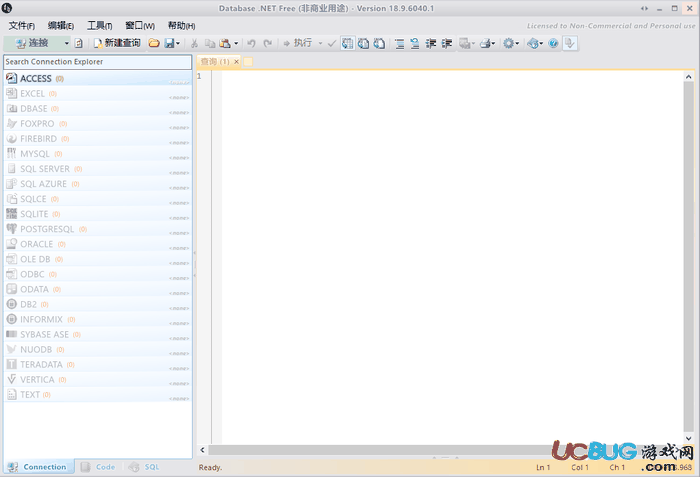Select the ODBC connection row
Viewport: 700px width, 477px height.
pos(98,274)
